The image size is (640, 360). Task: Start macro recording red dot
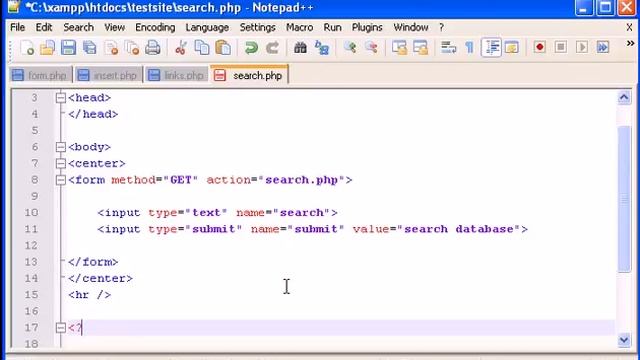[x=540, y=47]
